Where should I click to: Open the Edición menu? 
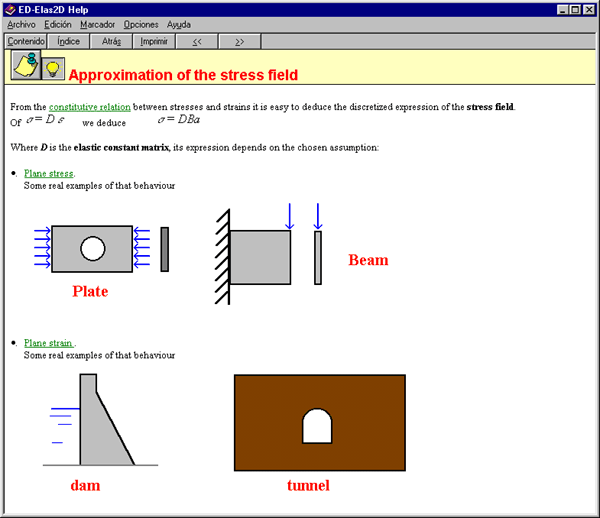click(x=58, y=24)
